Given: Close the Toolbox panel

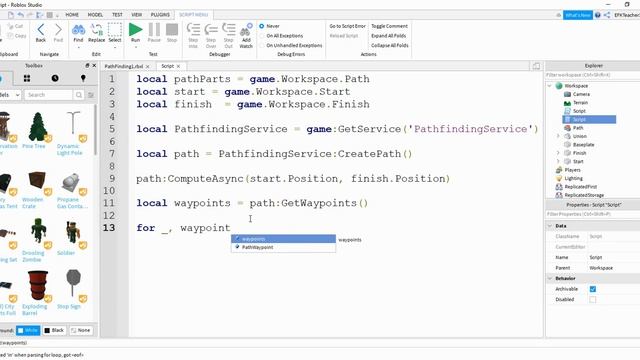Looking at the screenshot, I should click(94, 65).
